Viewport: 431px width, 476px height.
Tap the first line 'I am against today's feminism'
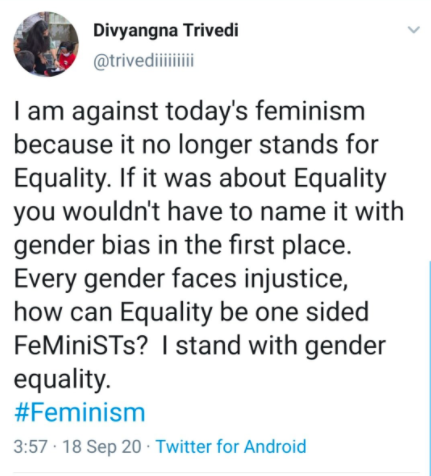click(x=189, y=111)
